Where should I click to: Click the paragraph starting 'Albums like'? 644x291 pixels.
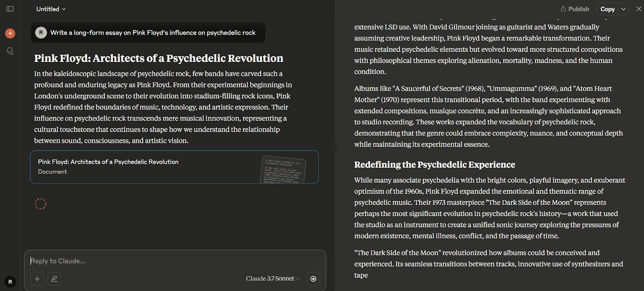coord(489,116)
